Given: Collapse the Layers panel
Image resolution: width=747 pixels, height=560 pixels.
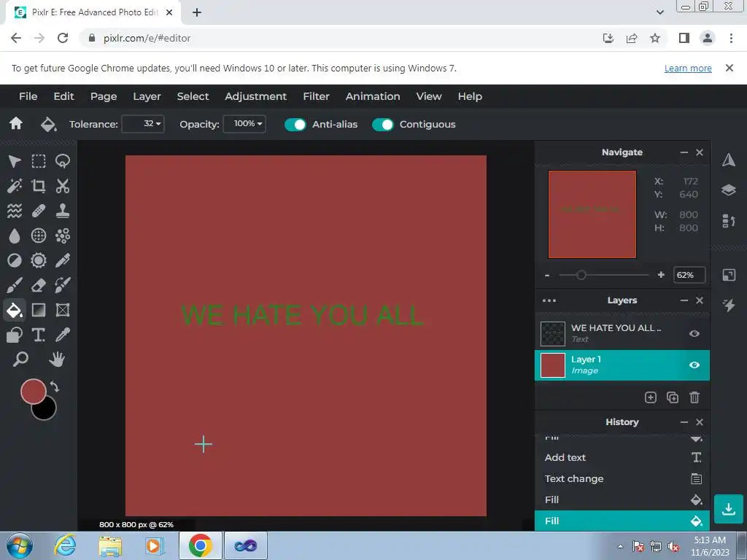Looking at the screenshot, I should tap(684, 300).
